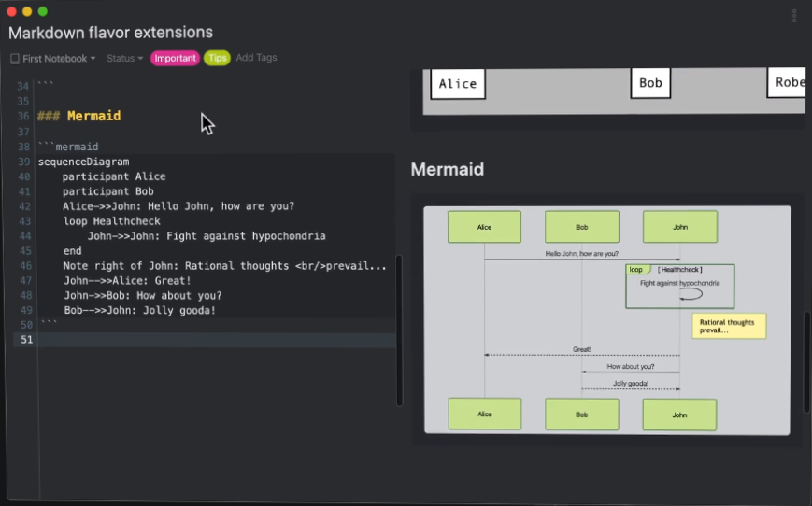Click the 'participant Alice' line
812x506 pixels.
click(x=114, y=176)
